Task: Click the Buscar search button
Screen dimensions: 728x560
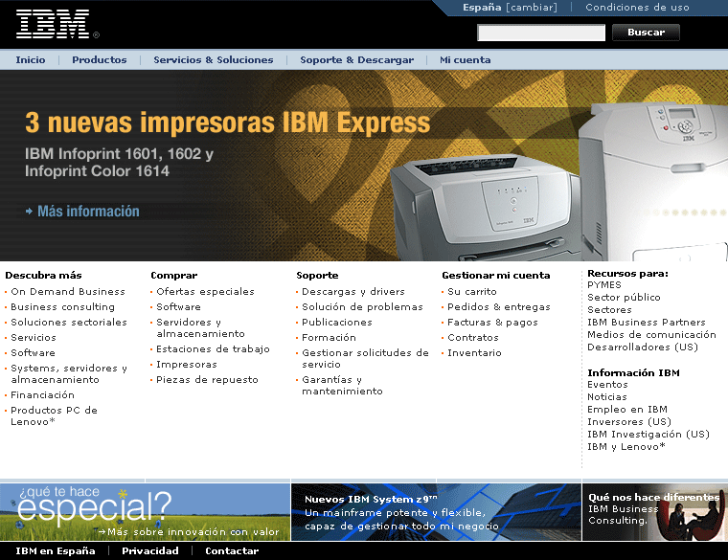Action: click(646, 33)
